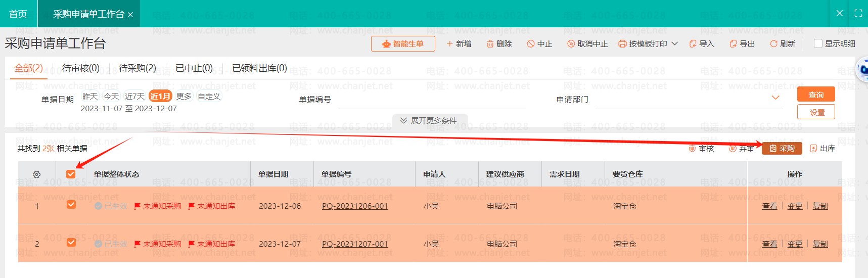Image resolution: width=868 pixels, height=278 pixels.
Task: Click the 导入 import toolbar button
Action: click(x=702, y=44)
